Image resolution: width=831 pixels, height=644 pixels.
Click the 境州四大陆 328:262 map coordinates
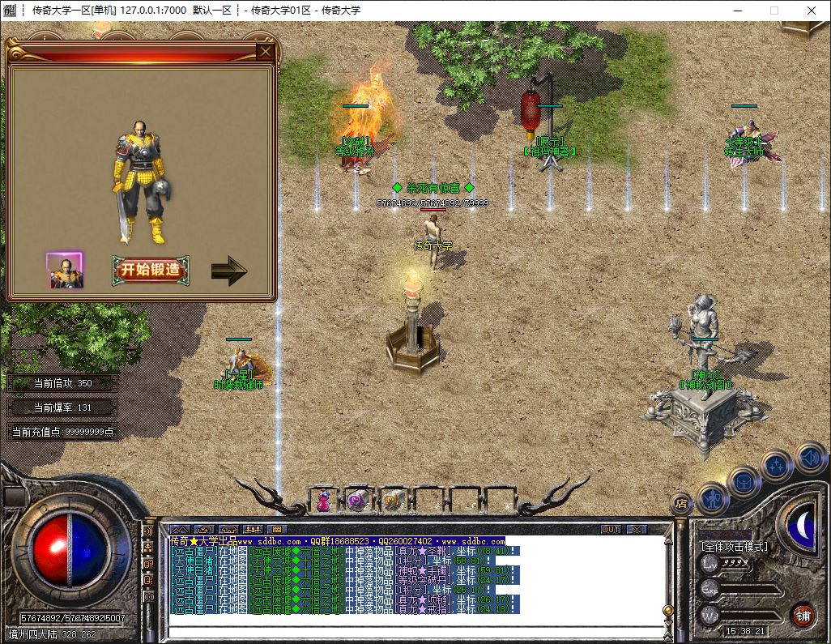point(53,634)
